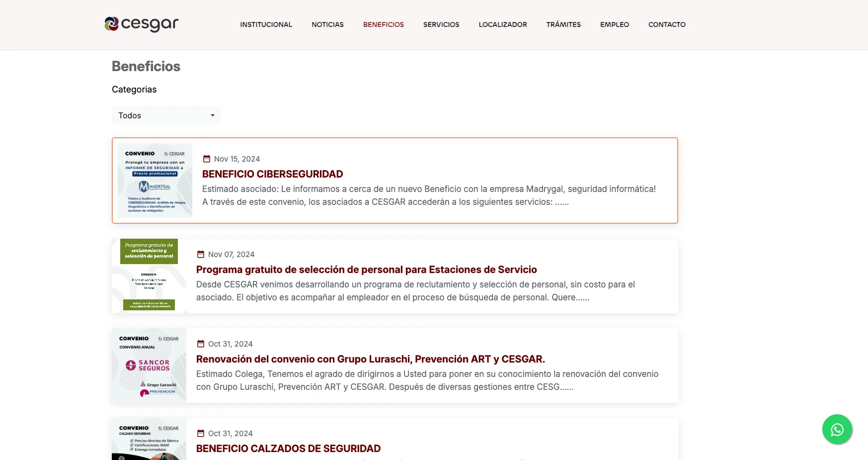Screen dimensions: 868x460
Task: Click the Nov 07, 2024 date text
Action: 231,255
